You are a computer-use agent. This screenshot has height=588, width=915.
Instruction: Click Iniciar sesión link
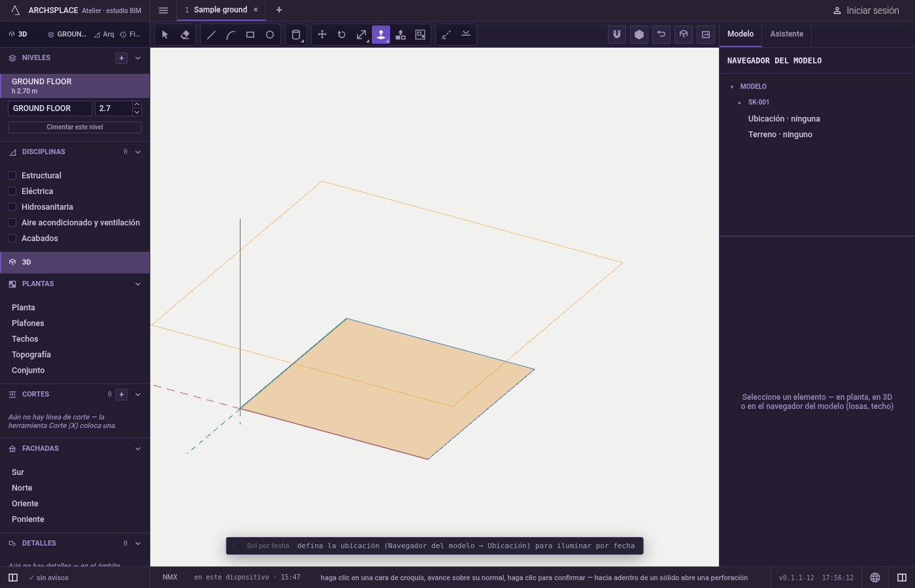pyautogui.click(x=866, y=10)
